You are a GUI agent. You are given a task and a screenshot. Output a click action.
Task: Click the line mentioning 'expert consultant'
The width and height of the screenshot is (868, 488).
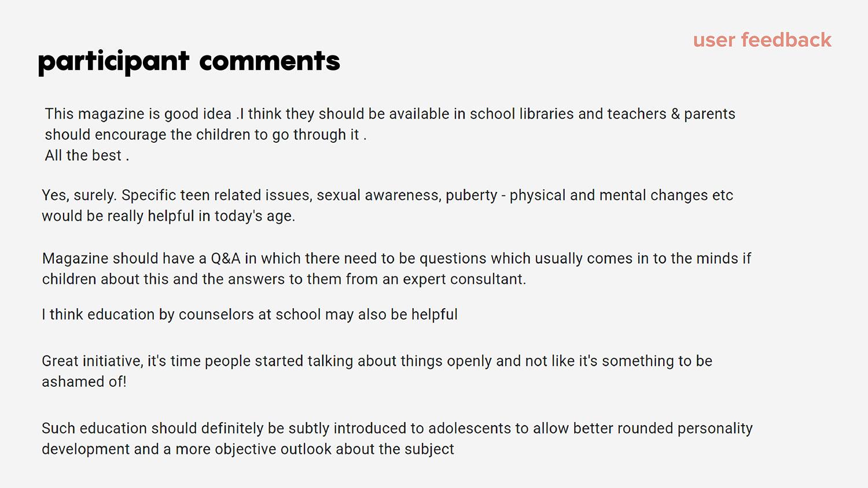click(284, 279)
